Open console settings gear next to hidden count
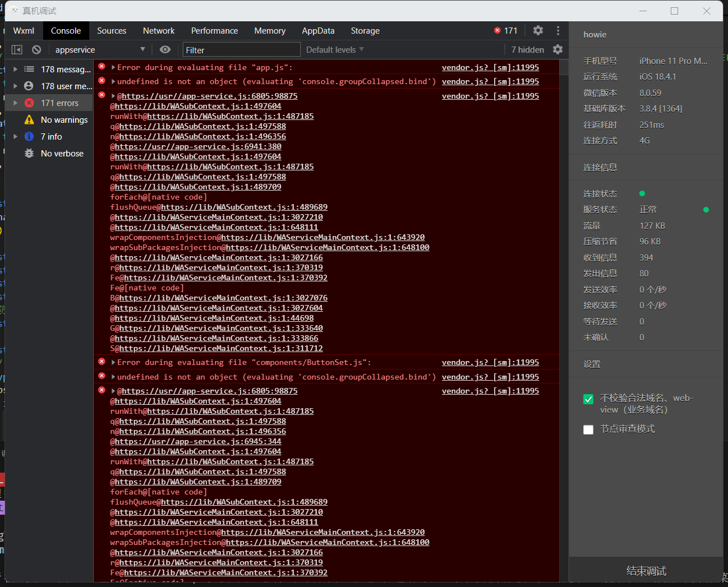 pos(557,49)
